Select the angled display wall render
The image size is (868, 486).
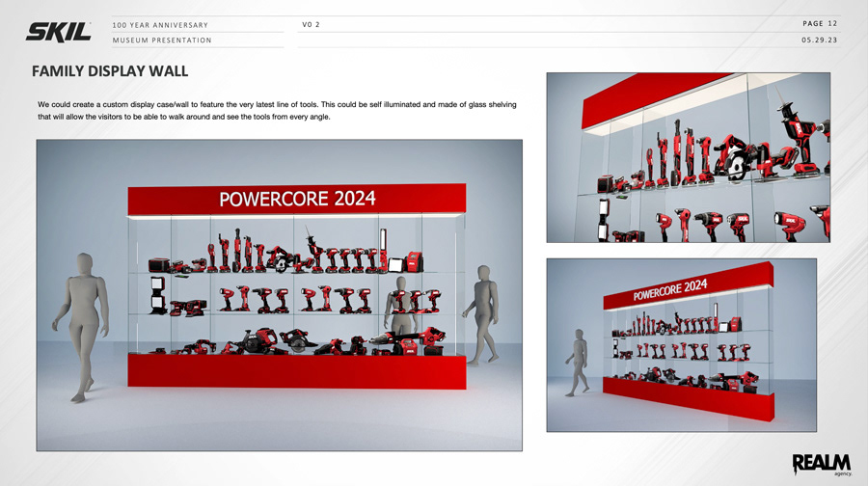[682, 345]
